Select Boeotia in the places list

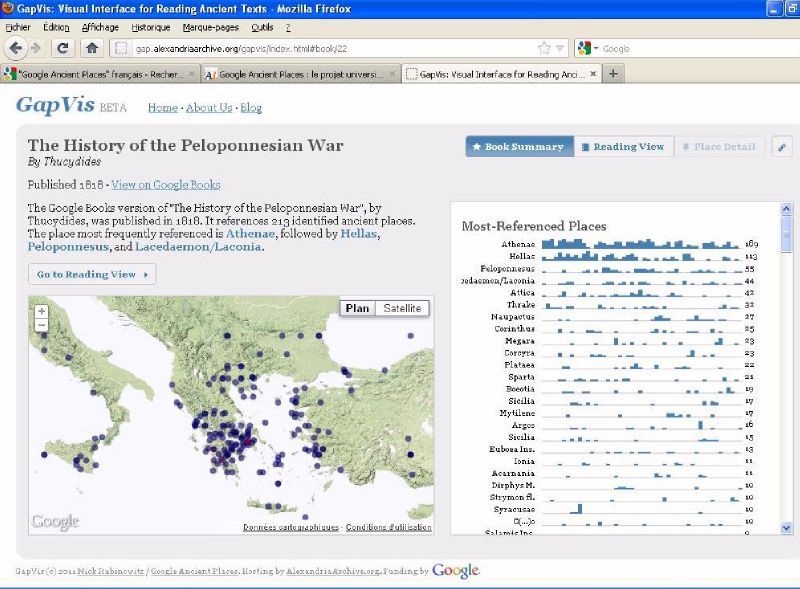[x=520, y=389]
